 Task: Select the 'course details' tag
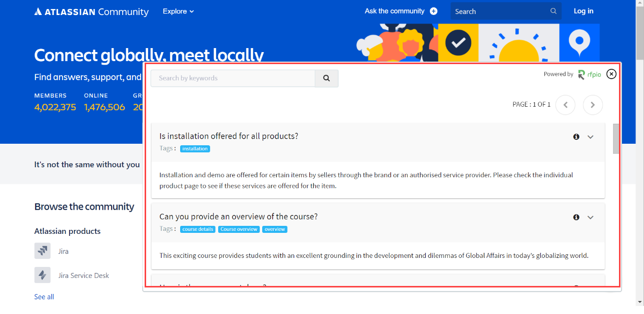198,229
